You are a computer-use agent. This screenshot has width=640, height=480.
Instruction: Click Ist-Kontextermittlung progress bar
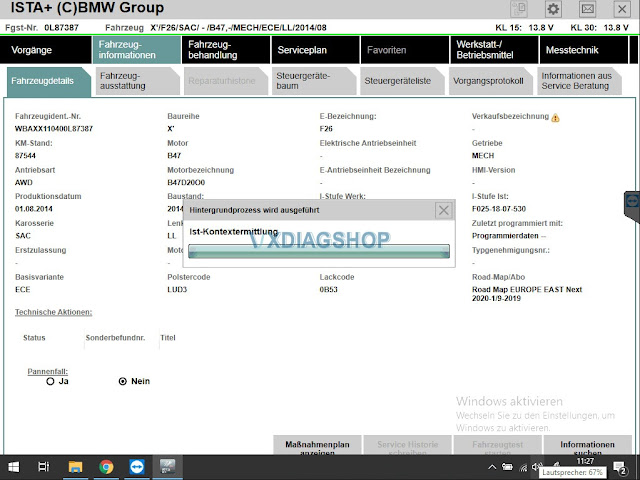pyautogui.click(x=319, y=251)
